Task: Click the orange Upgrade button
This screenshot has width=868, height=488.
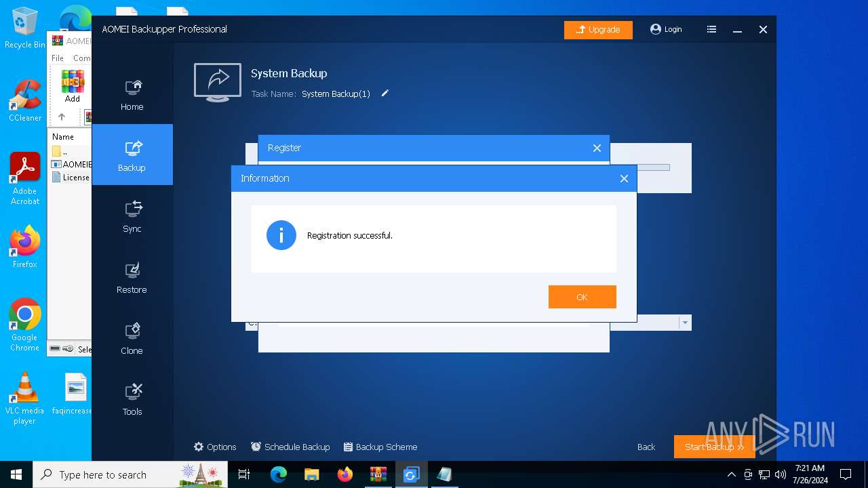Action: pos(598,30)
